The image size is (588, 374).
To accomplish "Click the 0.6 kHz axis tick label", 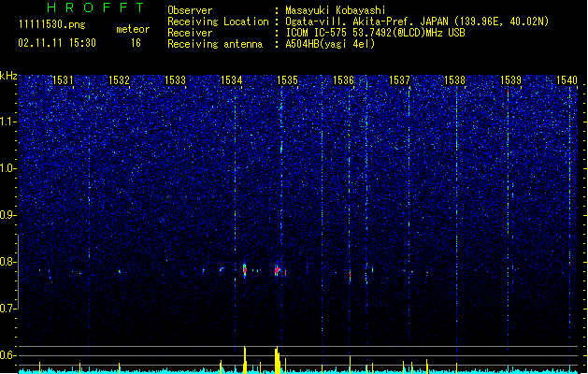I will tap(7, 355).
